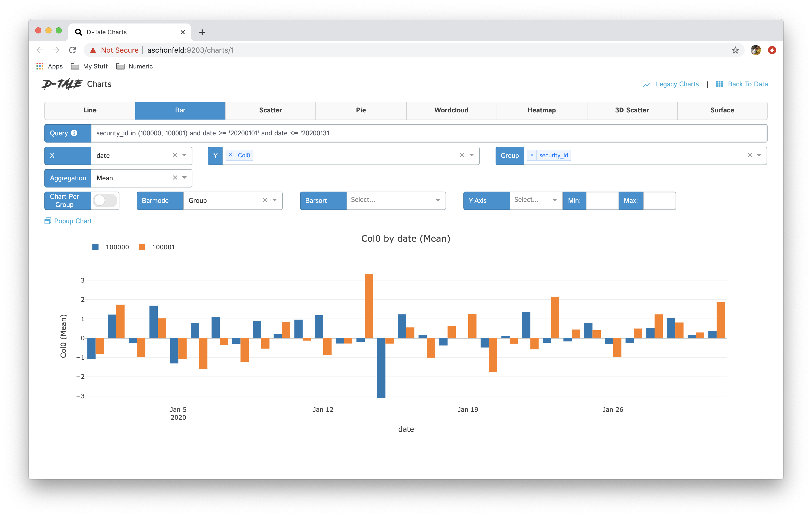Go to Back To Data link
812x517 pixels.
pyautogui.click(x=747, y=84)
